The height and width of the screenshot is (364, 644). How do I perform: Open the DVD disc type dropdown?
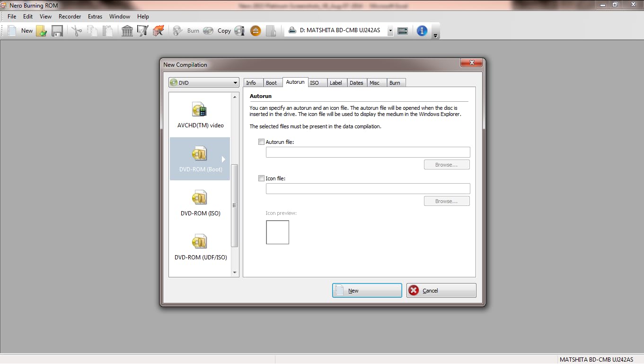(x=204, y=83)
